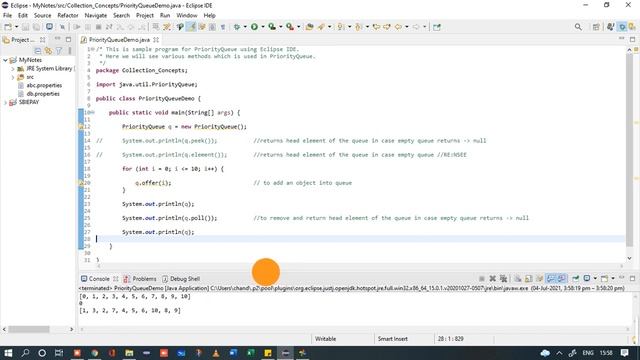Click the Open Type toolbar icon

point(310,27)
